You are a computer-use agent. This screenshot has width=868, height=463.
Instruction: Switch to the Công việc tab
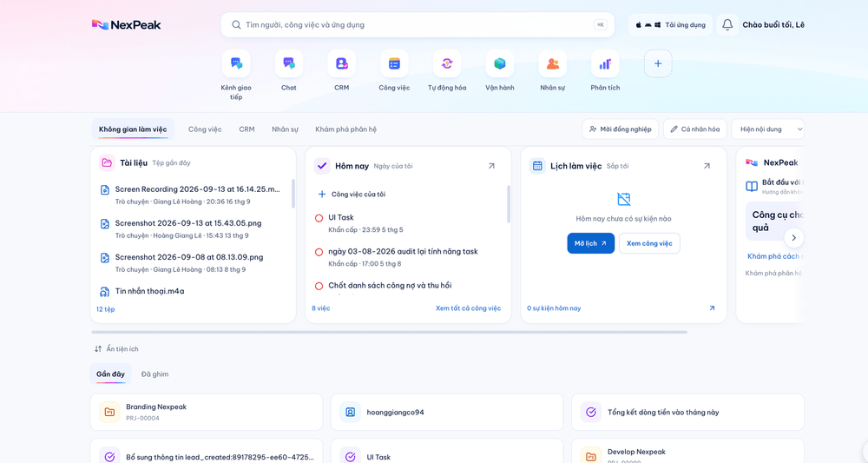tap(205, 129)
